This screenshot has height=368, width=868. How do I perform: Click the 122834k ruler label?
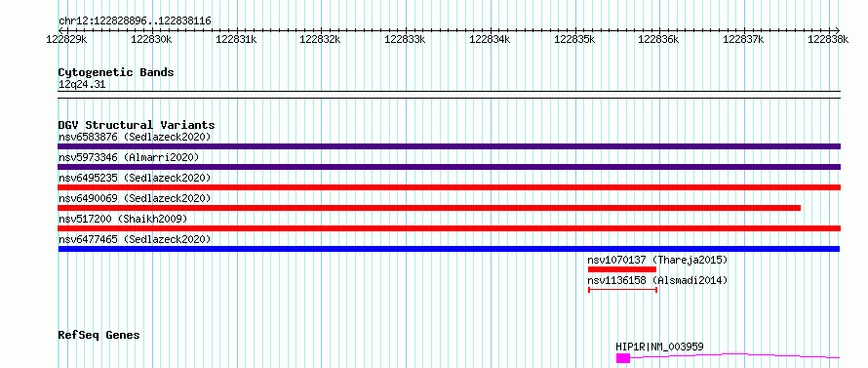point(490,39)
